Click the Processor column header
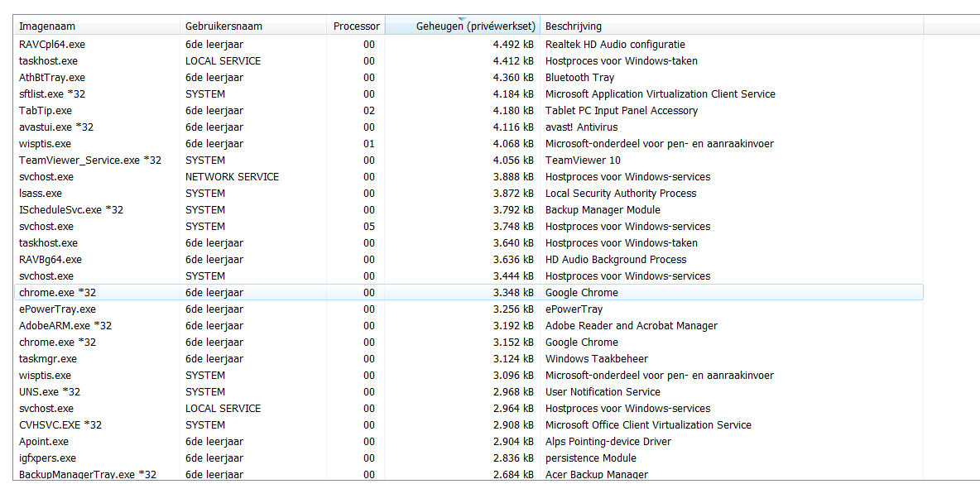980x484 pixels. [356, 26]
